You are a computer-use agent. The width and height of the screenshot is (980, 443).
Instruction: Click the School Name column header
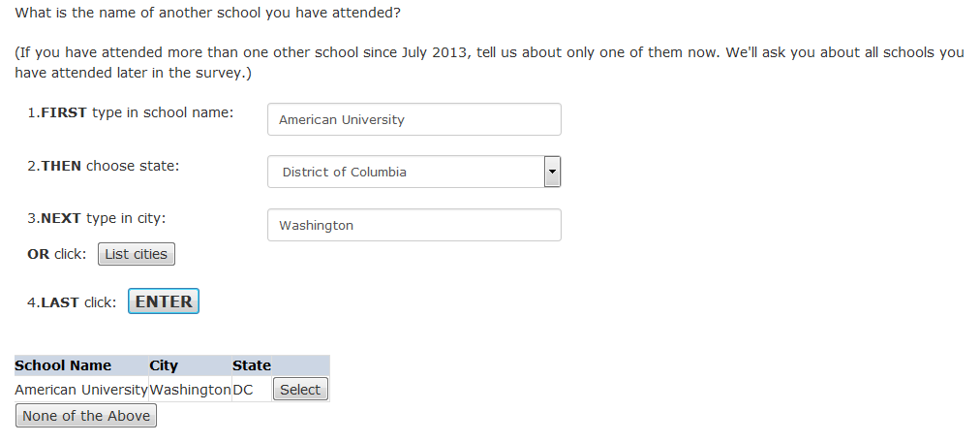tap(63, 365)
